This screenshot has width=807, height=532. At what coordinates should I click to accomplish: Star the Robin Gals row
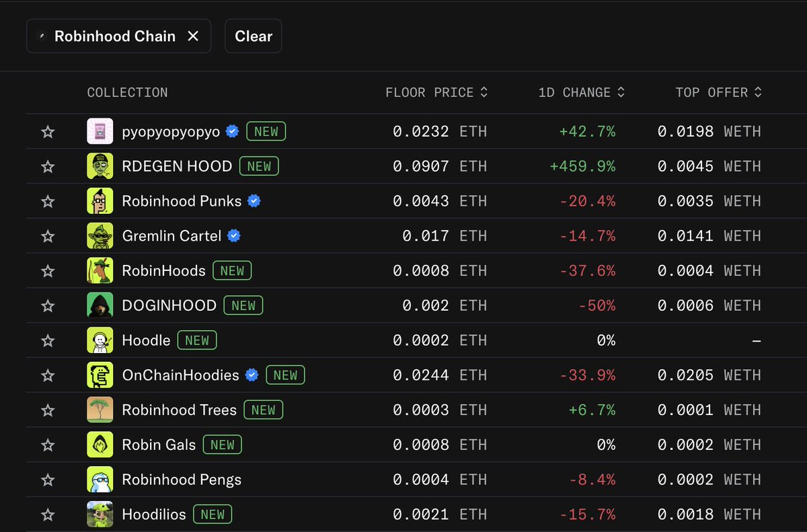(x=48, y=445)
